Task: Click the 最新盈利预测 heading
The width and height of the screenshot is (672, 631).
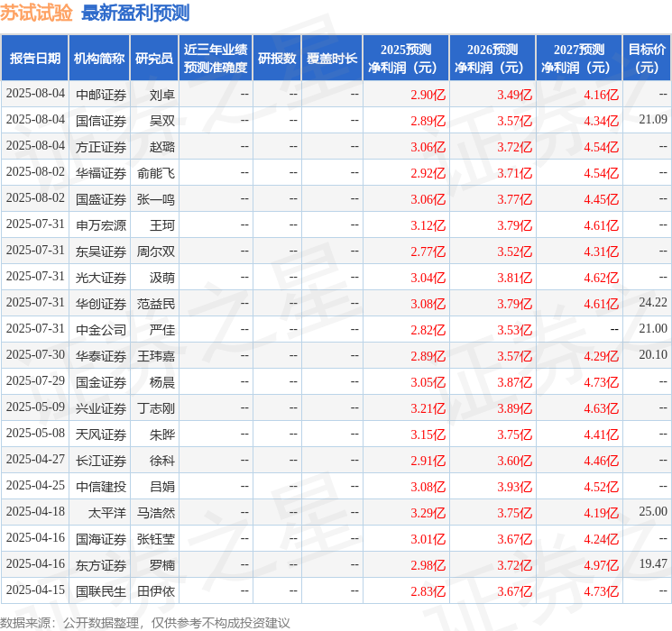Action: (135, 13)
